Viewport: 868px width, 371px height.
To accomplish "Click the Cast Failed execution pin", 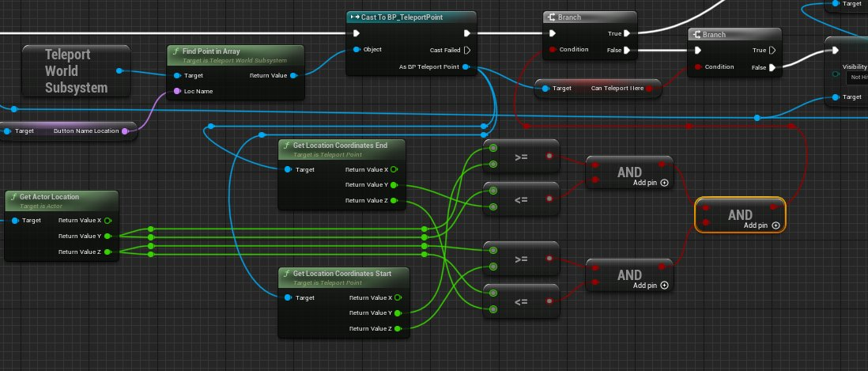I will click(467, 50).
